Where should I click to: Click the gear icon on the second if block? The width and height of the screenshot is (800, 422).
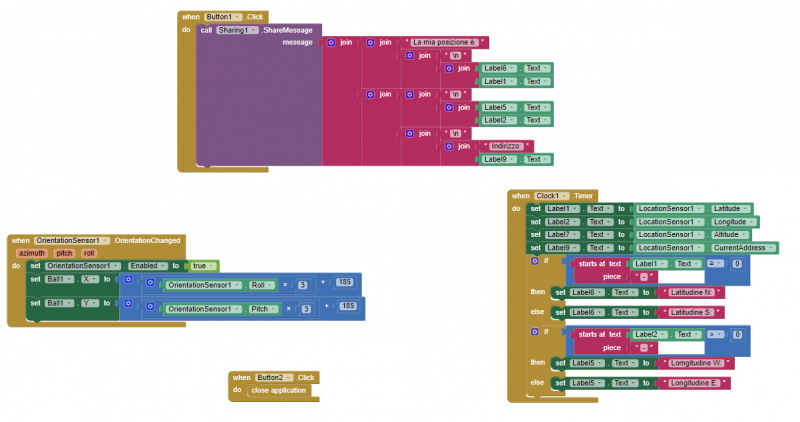[533, 330]
